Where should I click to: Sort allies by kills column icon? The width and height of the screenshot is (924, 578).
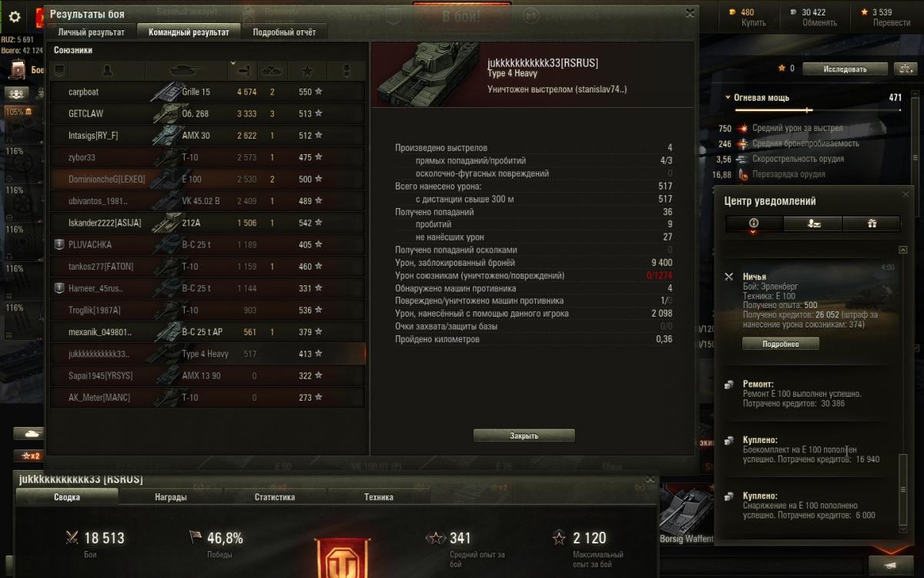click(273, 70)
